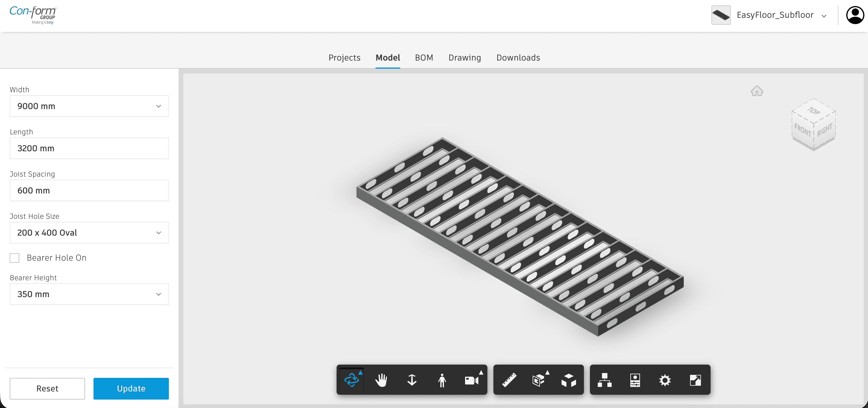Click the 3D subfloor model in viewer
The image size is (868, 408).
(x=520, y=237)
